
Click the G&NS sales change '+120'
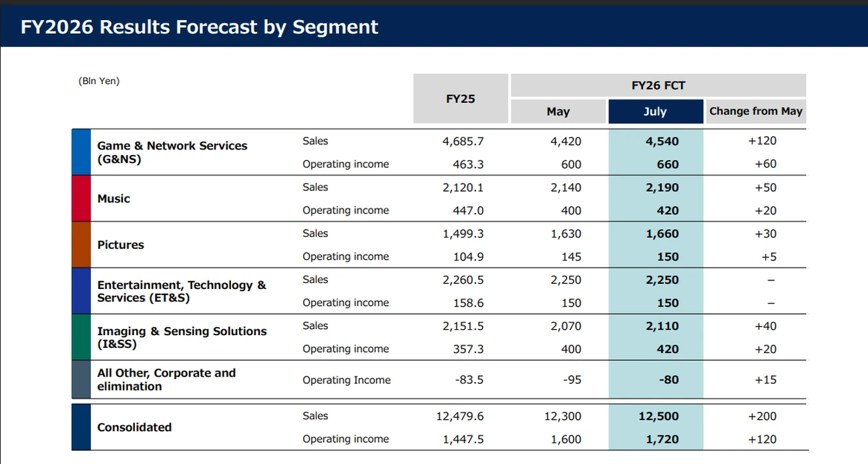click(x=762, y=141)
